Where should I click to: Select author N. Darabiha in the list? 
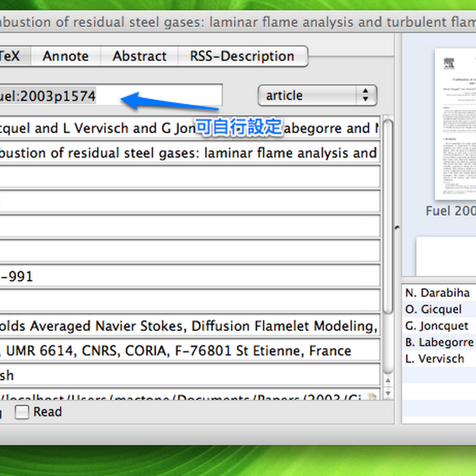(437, 293)
